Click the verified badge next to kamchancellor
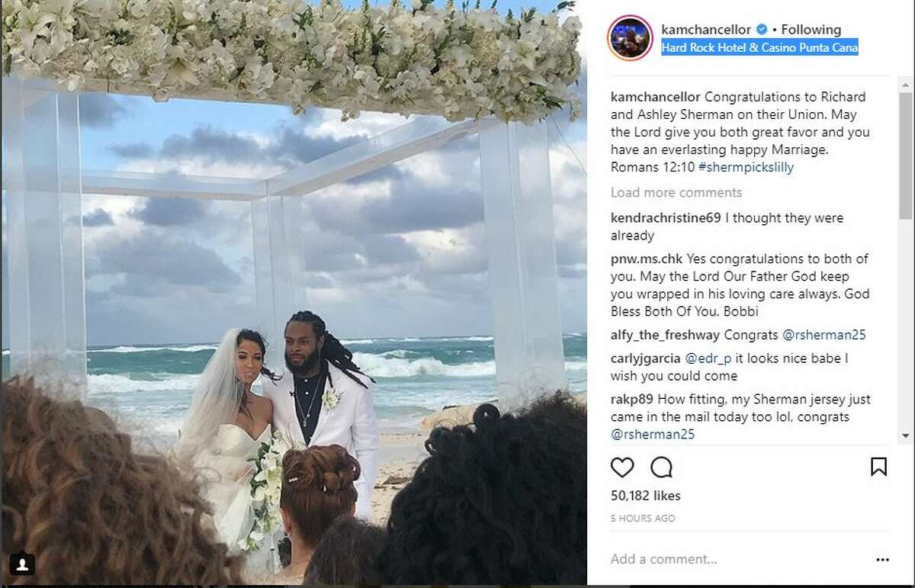The image size is (915, 588). click(761, 30)
